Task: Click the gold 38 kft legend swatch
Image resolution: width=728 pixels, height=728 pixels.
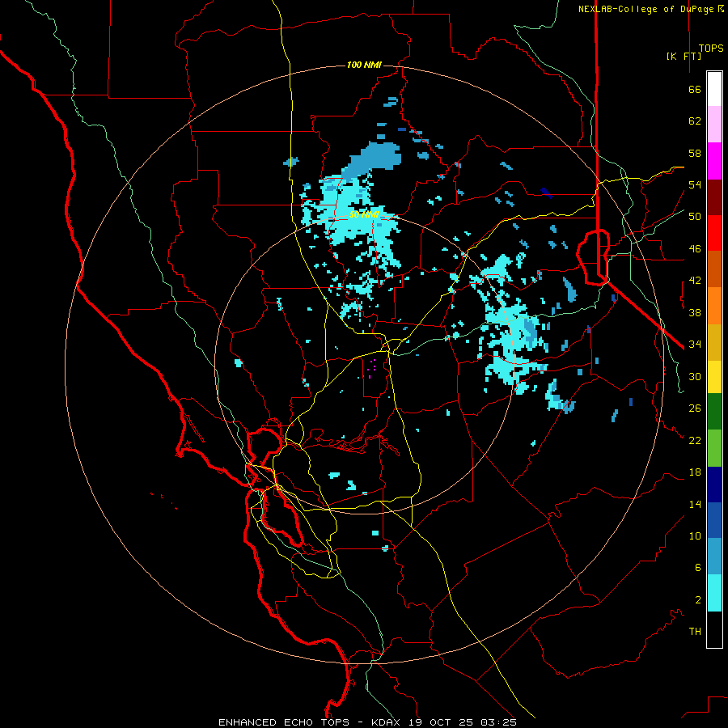Action: click(714, 342)
